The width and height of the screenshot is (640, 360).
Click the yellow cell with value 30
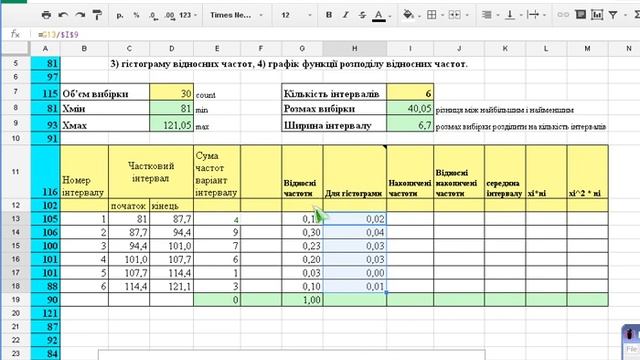171,93
